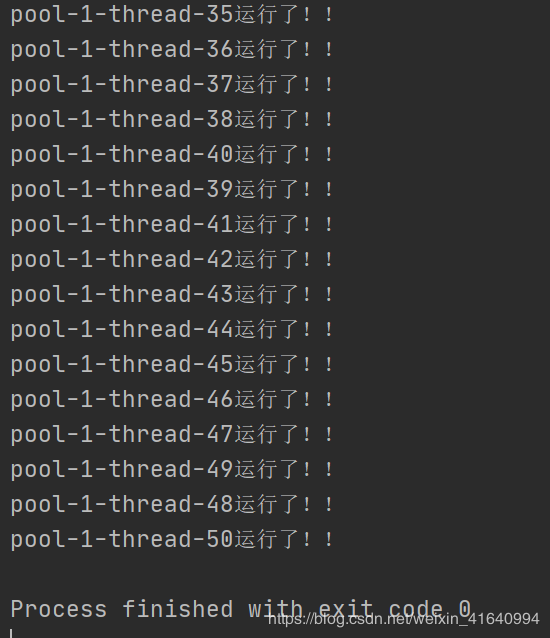Click the blank line above Process finished

[x=275, y=575]
